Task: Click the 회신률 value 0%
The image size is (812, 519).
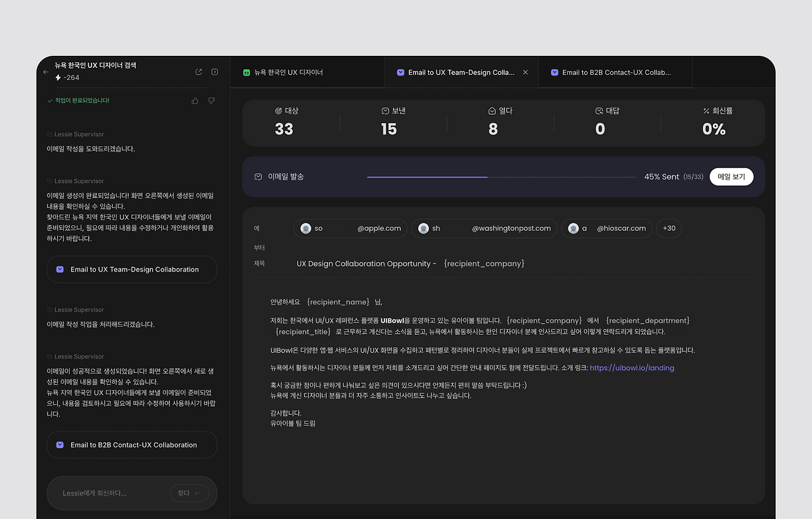Action: (x=714, y=129)
